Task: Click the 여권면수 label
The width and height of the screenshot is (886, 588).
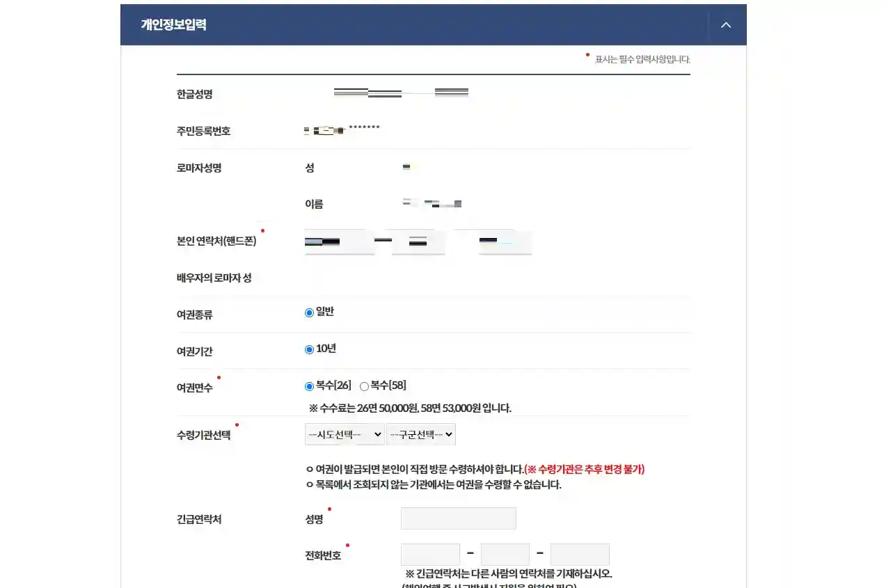Action: (x=195, y=388)
